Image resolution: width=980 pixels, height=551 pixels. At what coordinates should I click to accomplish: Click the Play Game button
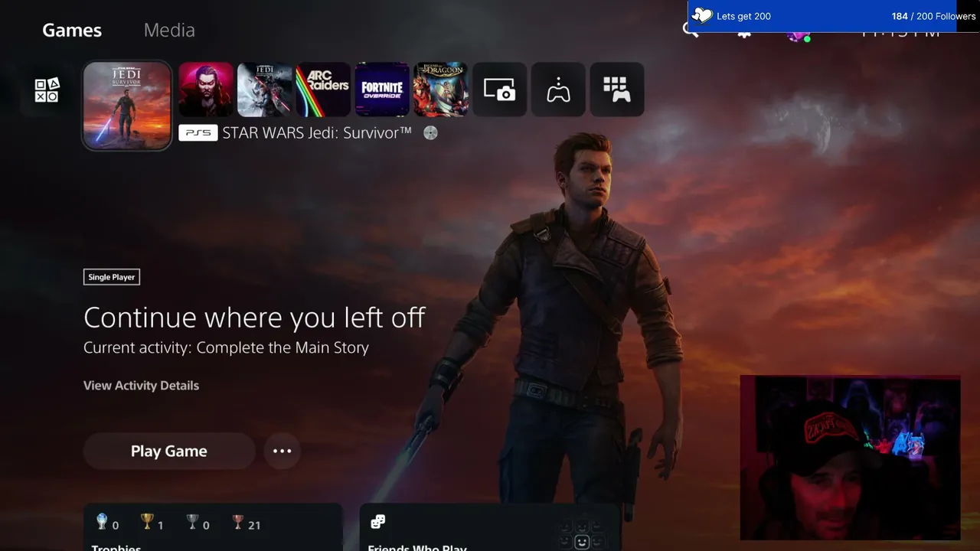(x=169, y=451)
